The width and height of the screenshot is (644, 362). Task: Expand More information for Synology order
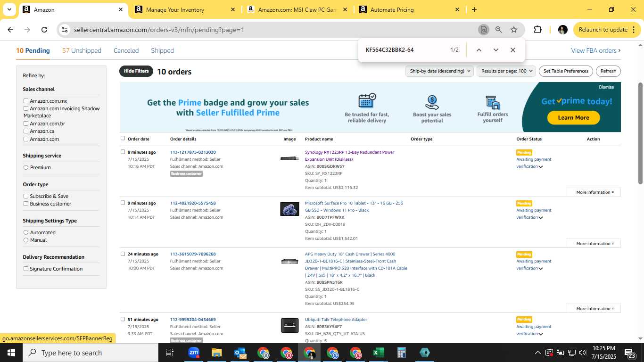tap(594, 192)
